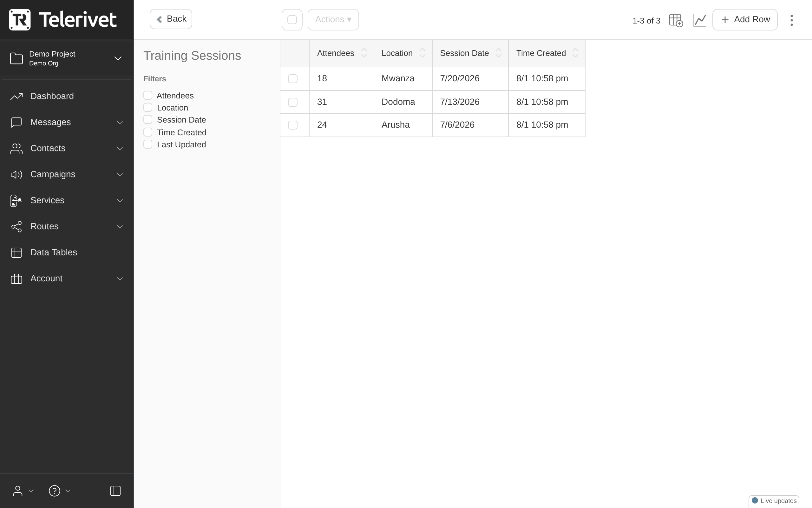
Task: Sort by Time Created column arrows
Action: click(575, 53)
